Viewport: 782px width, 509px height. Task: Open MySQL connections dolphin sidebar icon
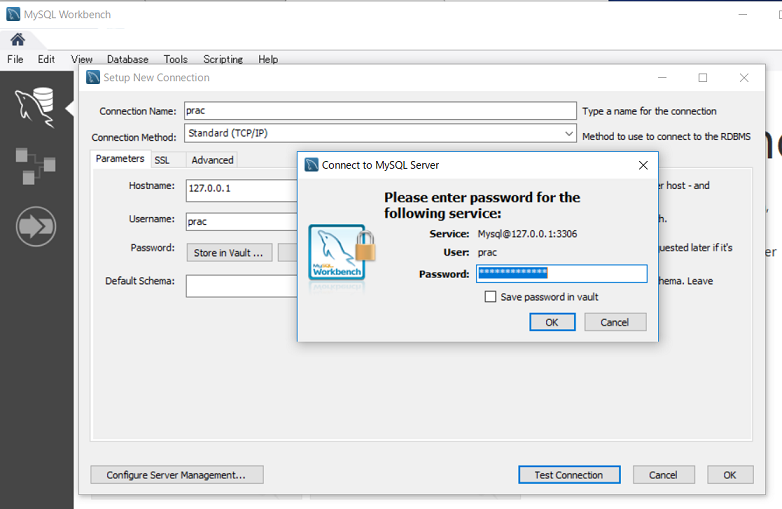[35, 107]
